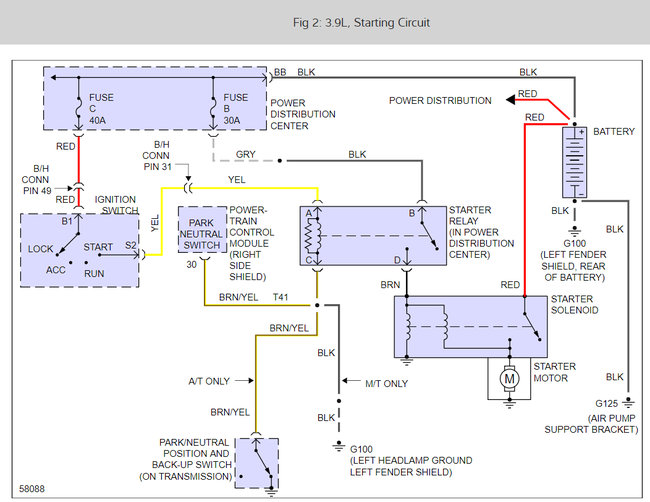
Task: Click diagram number "58088"
Action: [32, 489]
